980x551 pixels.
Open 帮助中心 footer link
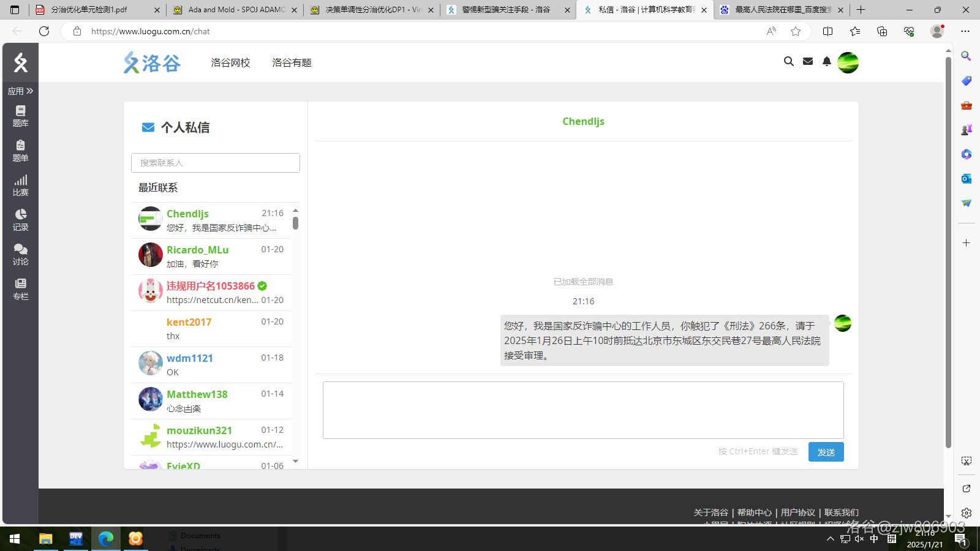point(754,512)
